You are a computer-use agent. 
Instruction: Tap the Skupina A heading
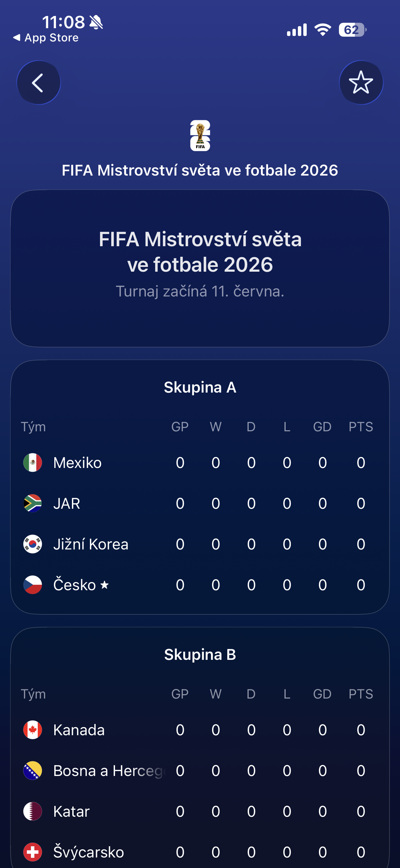[x=200, y=387]
